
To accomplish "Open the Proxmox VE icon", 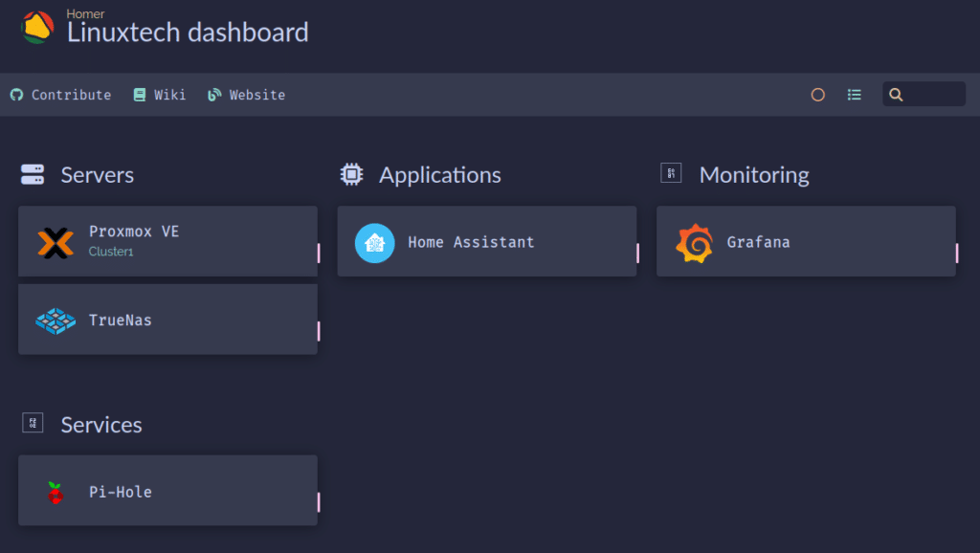I will coord(56,242).
